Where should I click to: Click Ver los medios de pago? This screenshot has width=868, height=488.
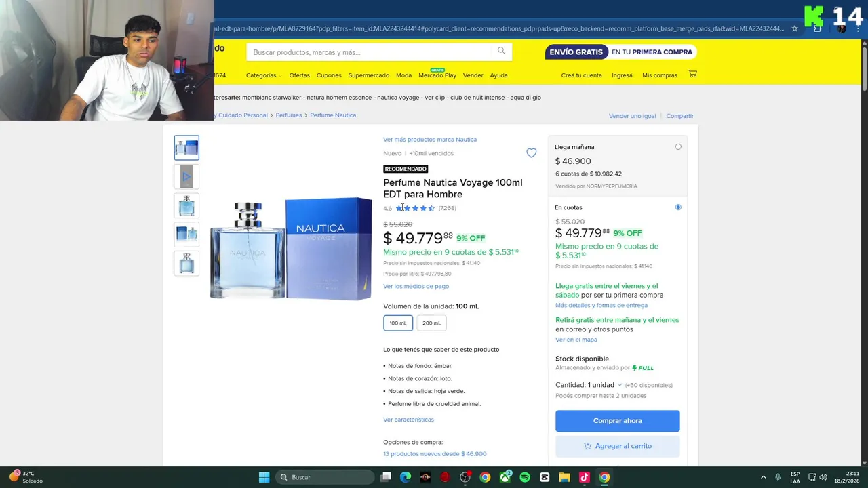pos(416,286)
